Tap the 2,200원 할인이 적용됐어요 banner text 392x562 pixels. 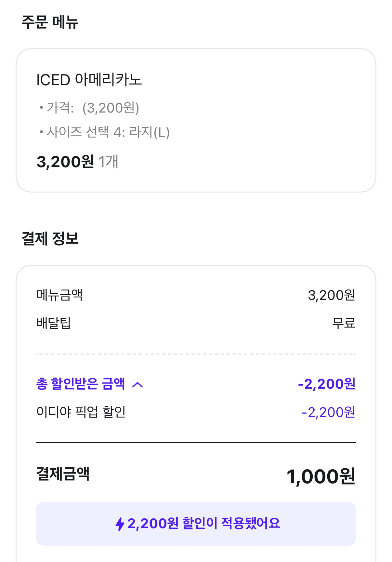click(x=203, y=523)
